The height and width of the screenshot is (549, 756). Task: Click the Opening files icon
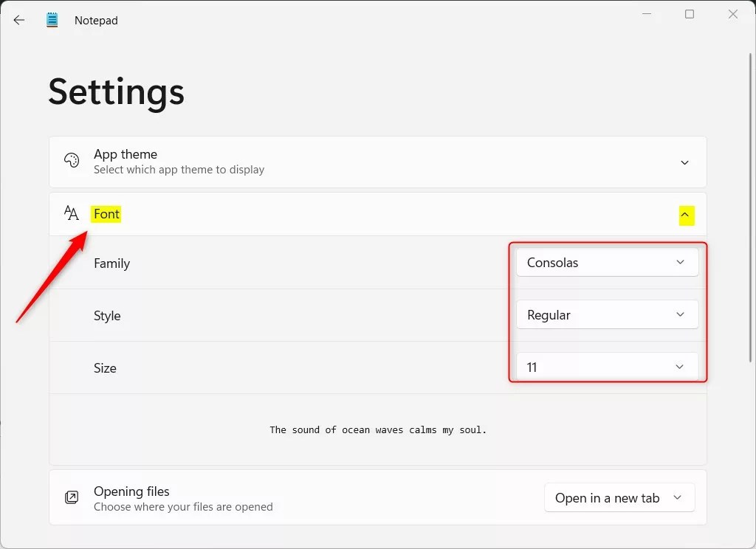coord(71,497)
